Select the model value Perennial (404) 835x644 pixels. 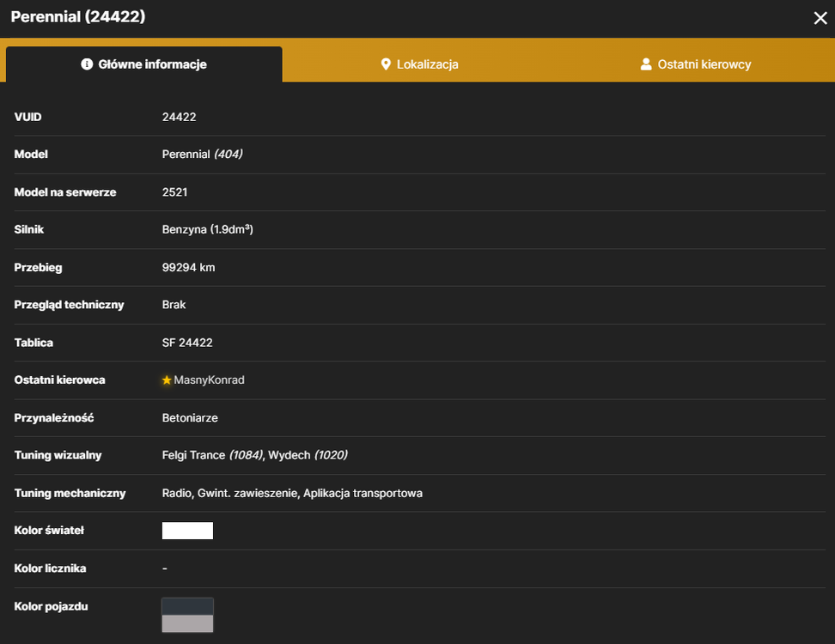(203, 155)
